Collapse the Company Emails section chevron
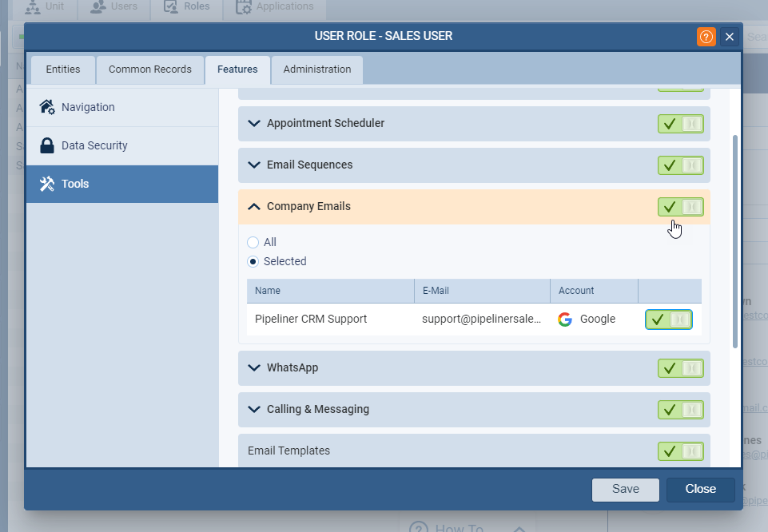 pos(254,207)
